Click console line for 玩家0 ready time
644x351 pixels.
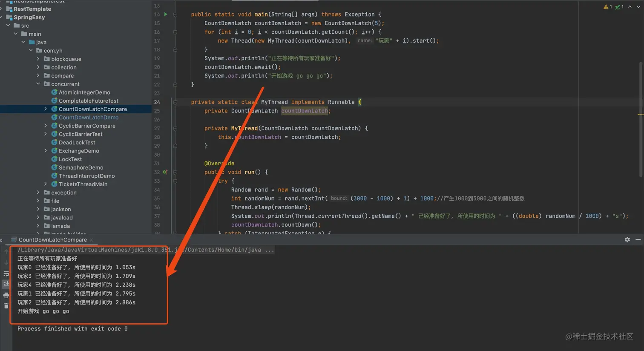tap(76, 268)
